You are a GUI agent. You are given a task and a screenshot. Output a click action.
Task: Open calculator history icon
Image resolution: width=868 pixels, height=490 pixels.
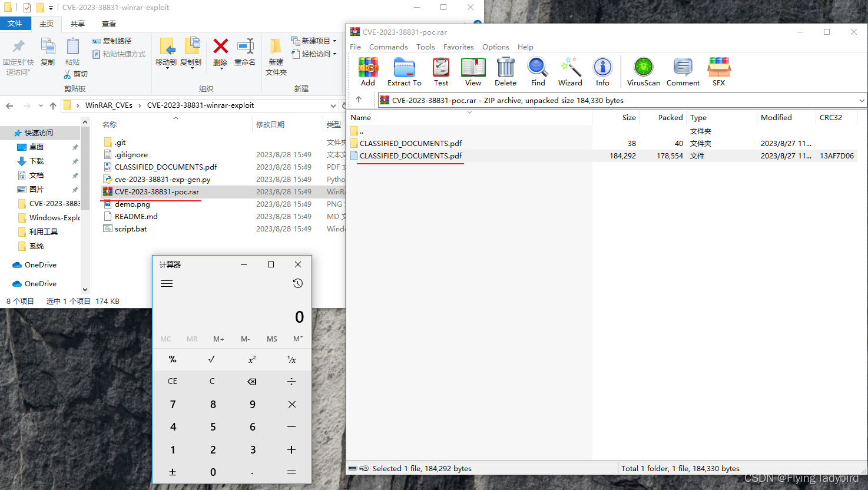[298, 283]
